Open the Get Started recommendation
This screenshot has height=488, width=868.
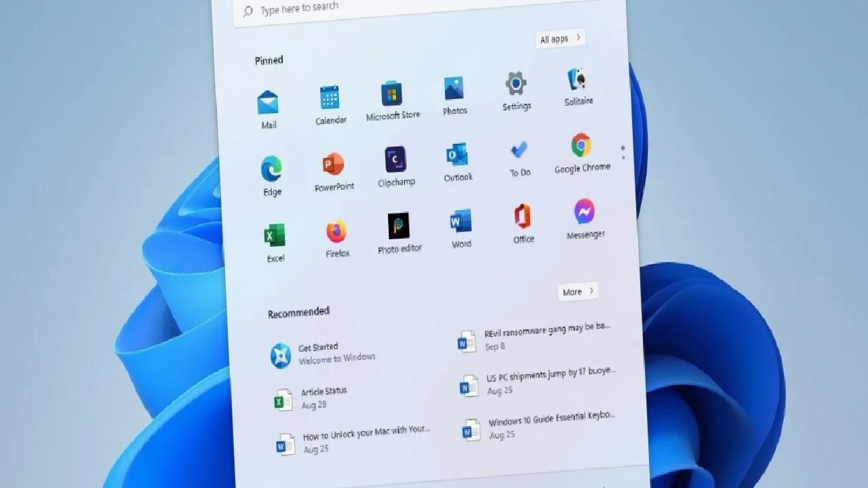point(324,353)
